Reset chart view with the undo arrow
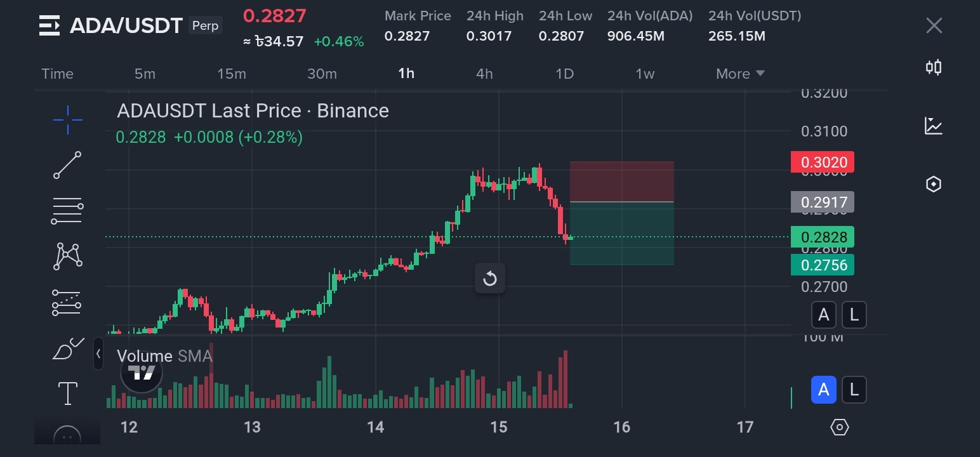 click(490, 279)
